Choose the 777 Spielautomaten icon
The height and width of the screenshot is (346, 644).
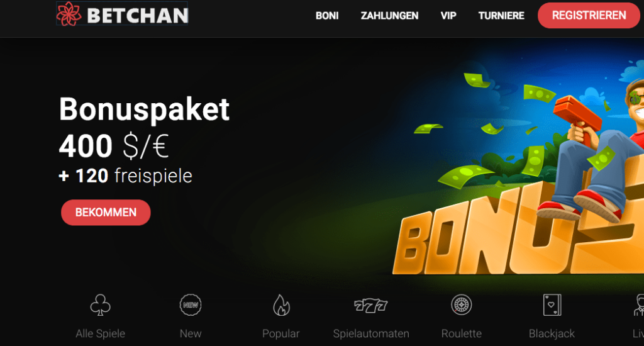click(371, 305)
